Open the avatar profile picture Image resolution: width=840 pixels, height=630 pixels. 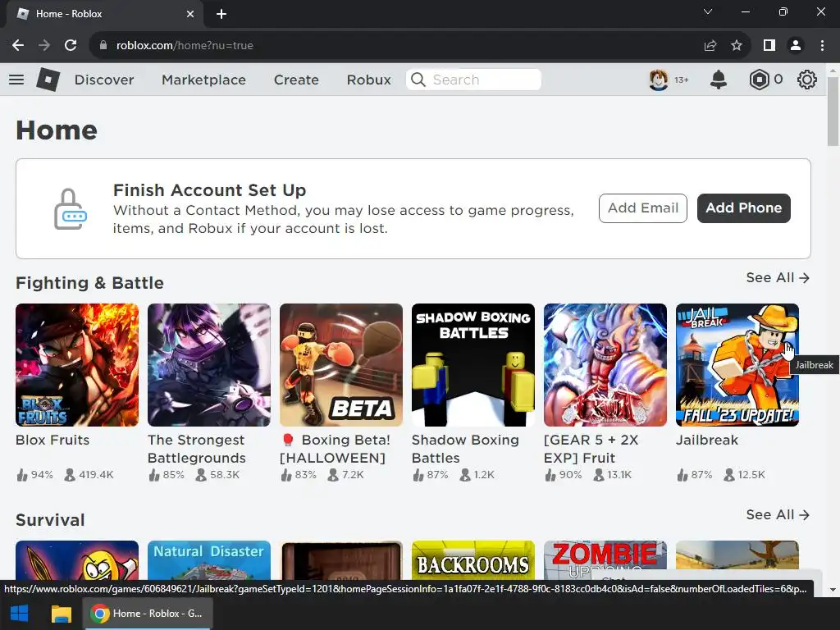click(659, 80)
